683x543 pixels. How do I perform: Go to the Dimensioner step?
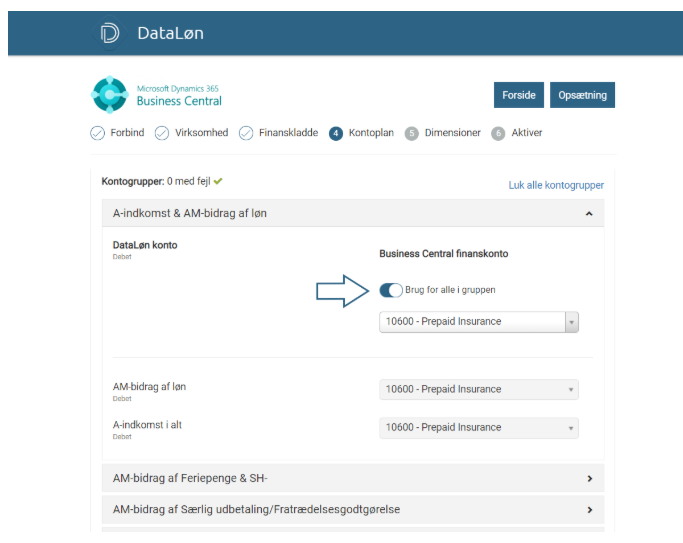pyautogui.click(x=452, y=133)
